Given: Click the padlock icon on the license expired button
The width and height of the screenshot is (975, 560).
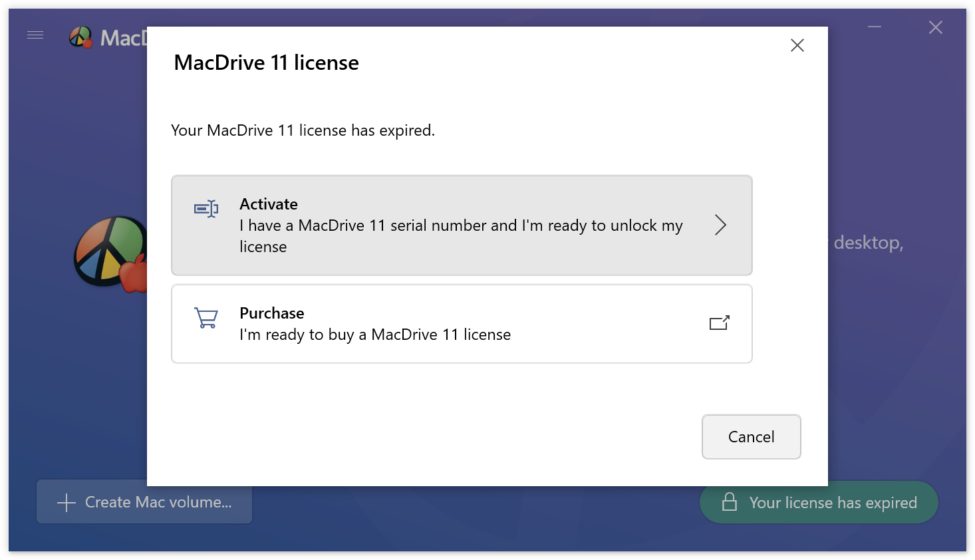Looking at the screenshot, I should click(730, 502).
